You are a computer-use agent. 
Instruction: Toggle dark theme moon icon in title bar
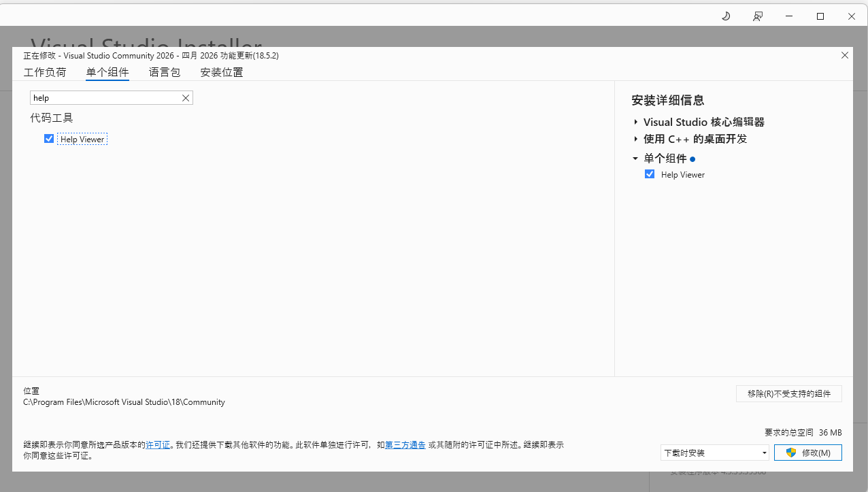[x=726, y=16]
